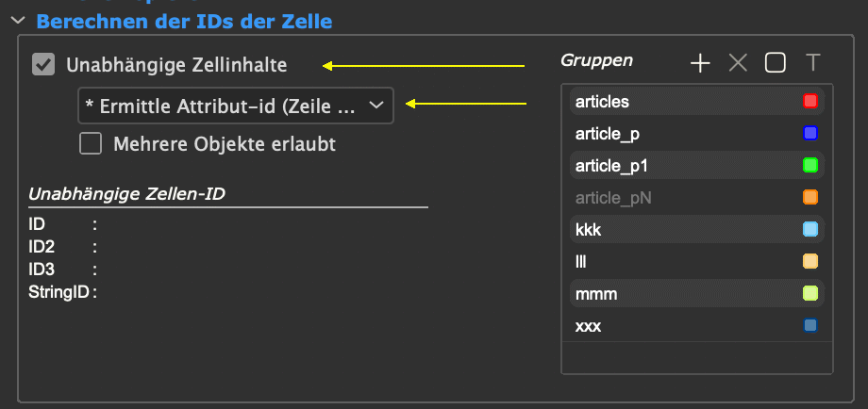Click the T icon in Gruppen header
This screenshot has height=409, width=868.
[x=812, y=63]
